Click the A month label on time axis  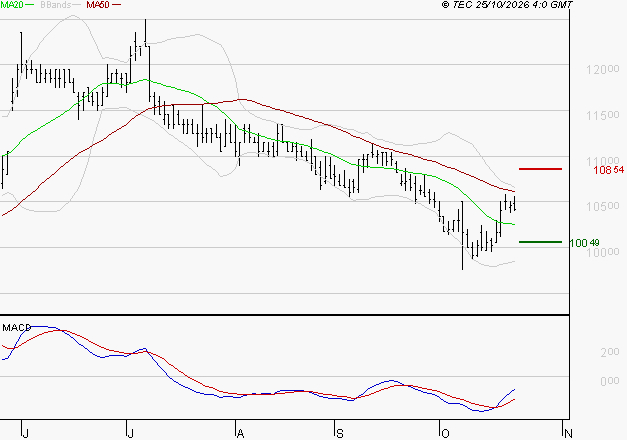tap(240, 433)
